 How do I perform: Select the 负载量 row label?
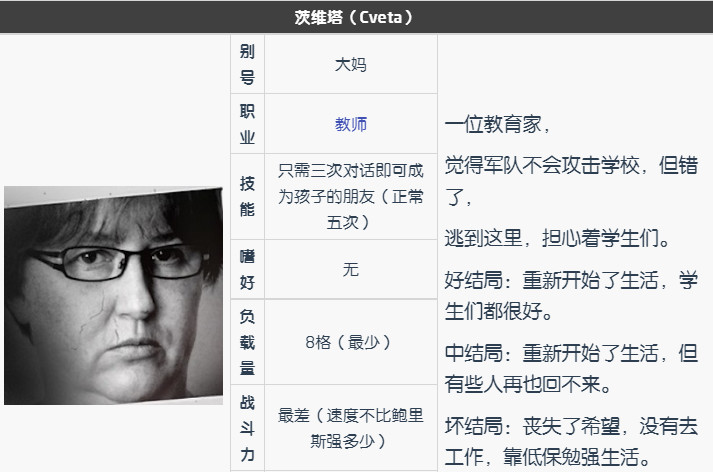pos(247,342)
